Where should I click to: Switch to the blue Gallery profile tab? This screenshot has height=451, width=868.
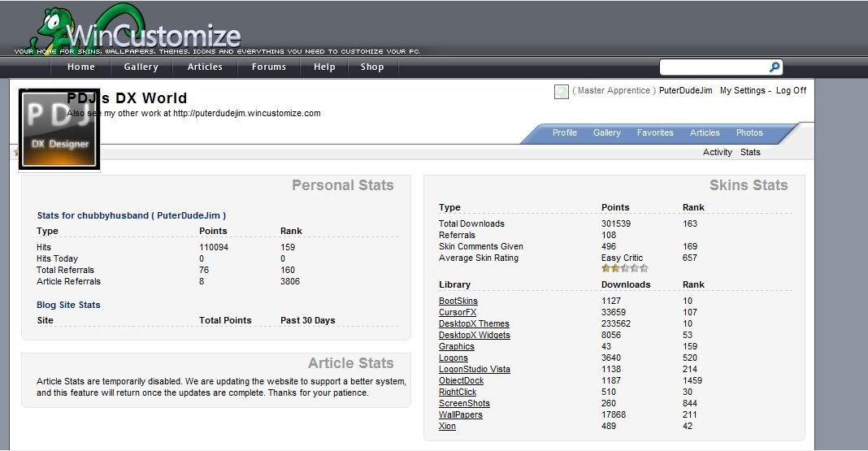point(607,132)
